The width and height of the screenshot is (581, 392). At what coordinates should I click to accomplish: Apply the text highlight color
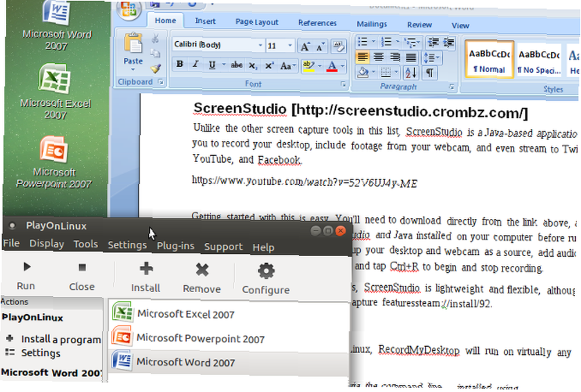point(309,67)
